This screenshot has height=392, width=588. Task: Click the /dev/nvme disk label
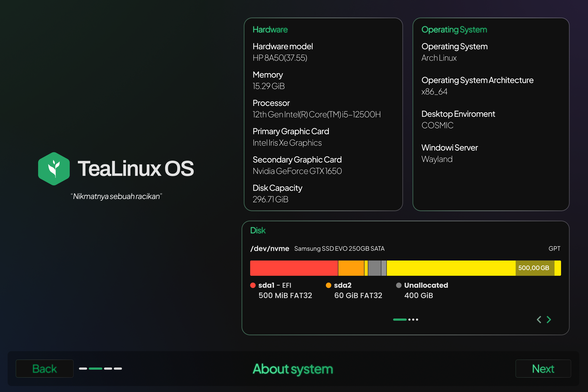click(270, 248)
